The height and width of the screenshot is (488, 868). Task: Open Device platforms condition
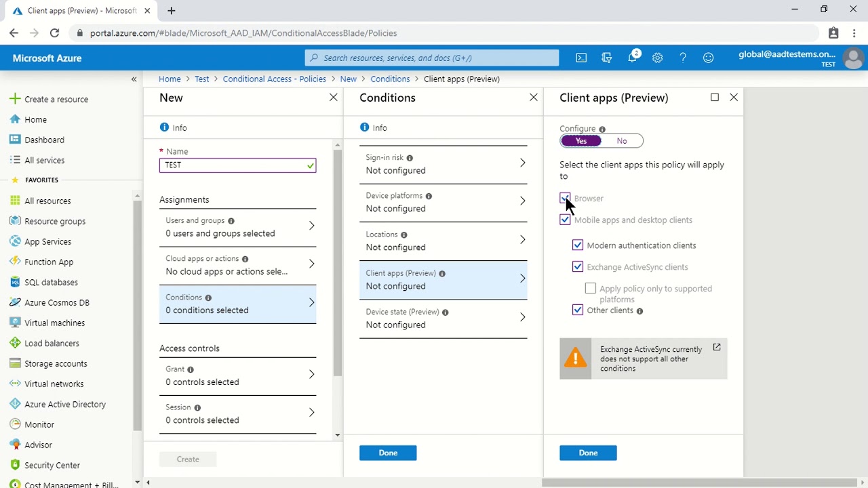(x=443, y=202)
